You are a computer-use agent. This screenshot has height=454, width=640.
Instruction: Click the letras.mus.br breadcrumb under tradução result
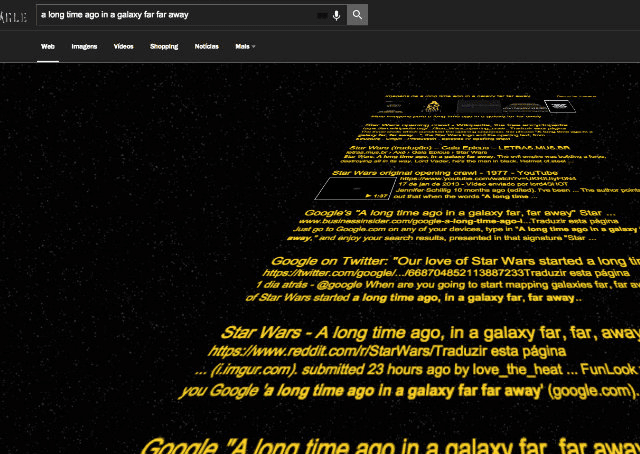pyautogui.click(x=416, y=152)
